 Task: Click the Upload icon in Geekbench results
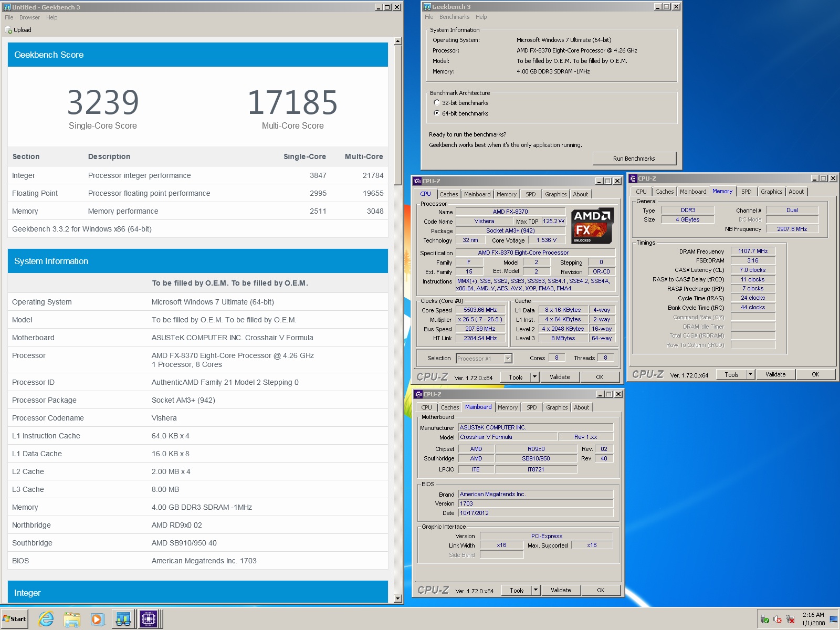(8, 30)
